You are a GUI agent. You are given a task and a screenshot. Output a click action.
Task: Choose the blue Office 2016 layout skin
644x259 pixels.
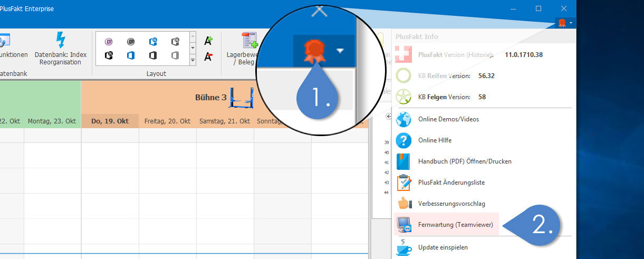point(153,41)
